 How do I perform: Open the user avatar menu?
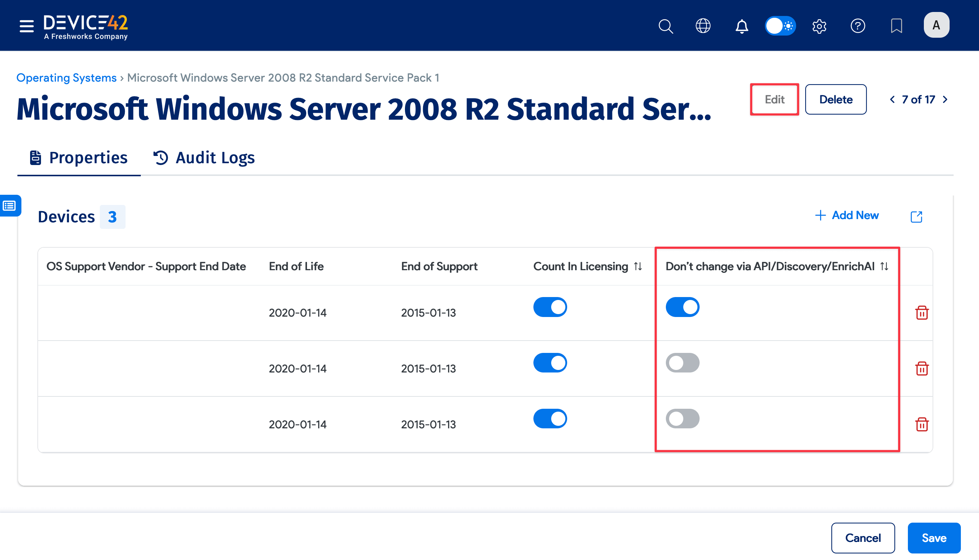tap(936, 25)
